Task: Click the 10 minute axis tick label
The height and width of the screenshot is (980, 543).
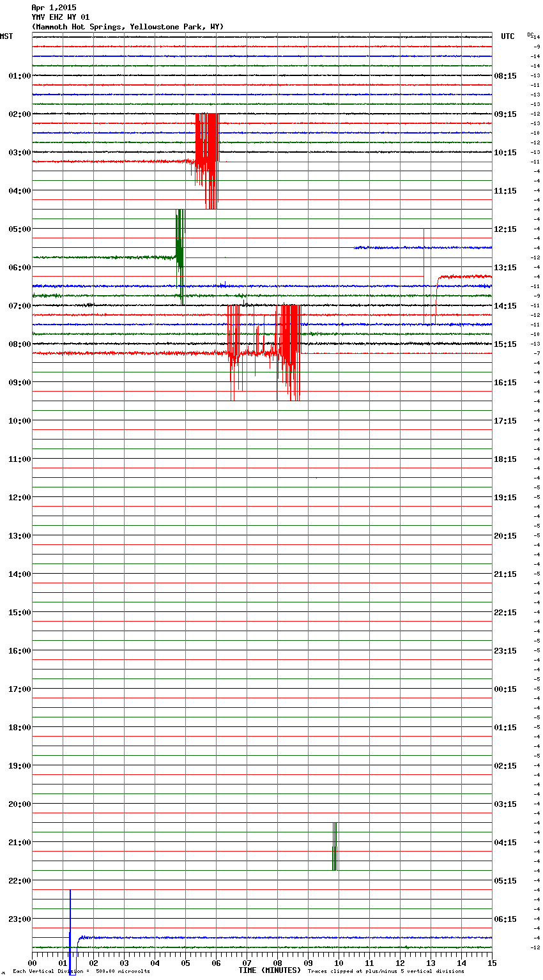Action: click(339, 963)
